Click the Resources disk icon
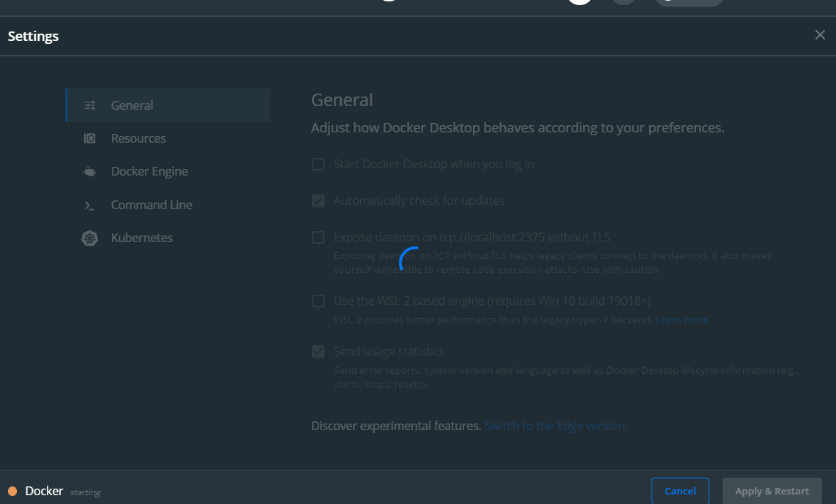Viewport: 836px width, 504px height. 89,138
